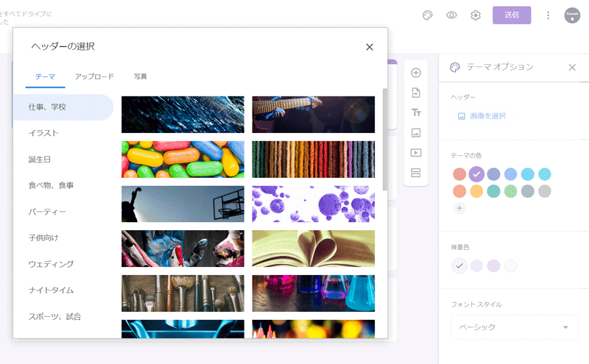Image resolution: width=589 pixels, height=364 pixels.
Task: Pick the painted hands header image
Action: 183,249
